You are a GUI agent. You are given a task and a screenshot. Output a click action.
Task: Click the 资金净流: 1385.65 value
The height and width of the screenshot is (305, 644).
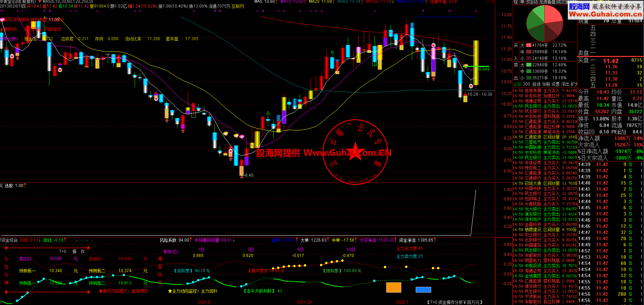click(416, 240)
